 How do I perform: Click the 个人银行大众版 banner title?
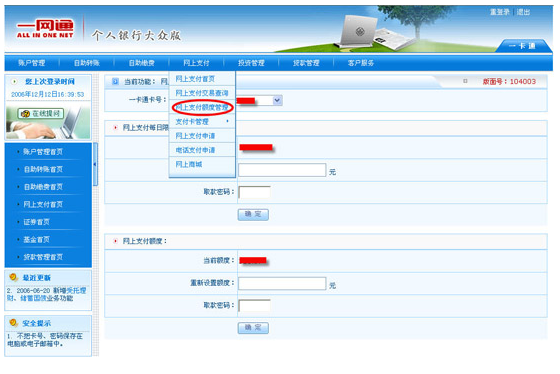pos(136,35)
